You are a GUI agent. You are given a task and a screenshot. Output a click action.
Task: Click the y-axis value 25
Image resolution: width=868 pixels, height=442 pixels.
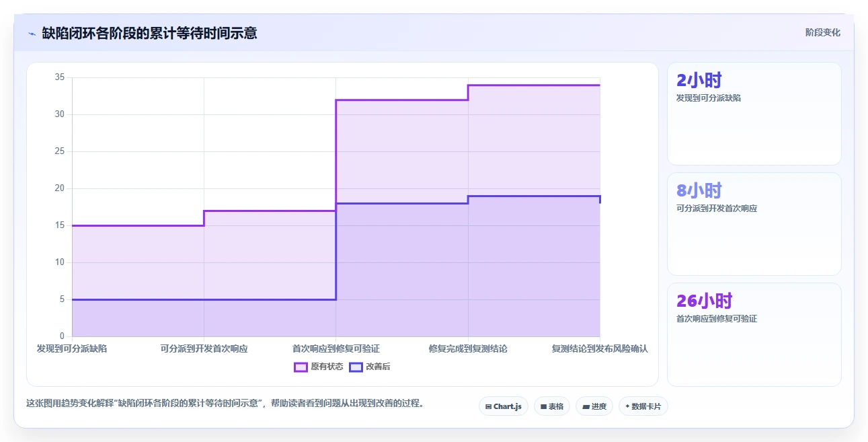[x=60, y=151]
